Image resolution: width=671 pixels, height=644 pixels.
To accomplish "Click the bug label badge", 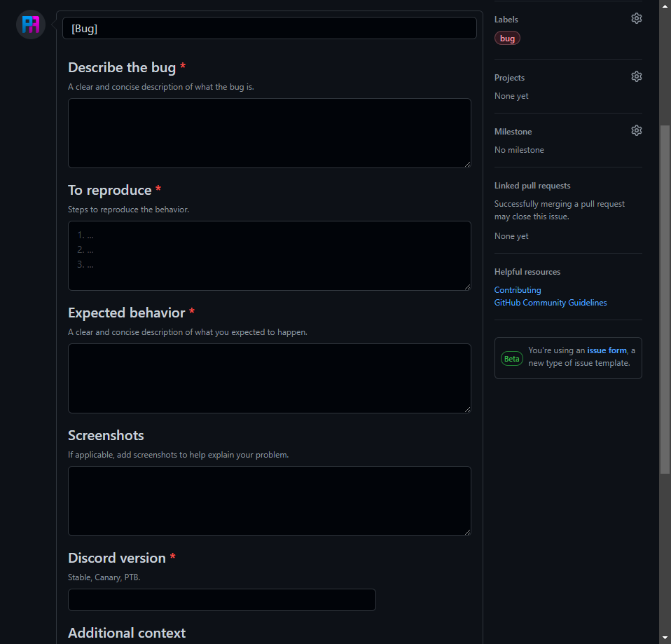I will 507,39.
